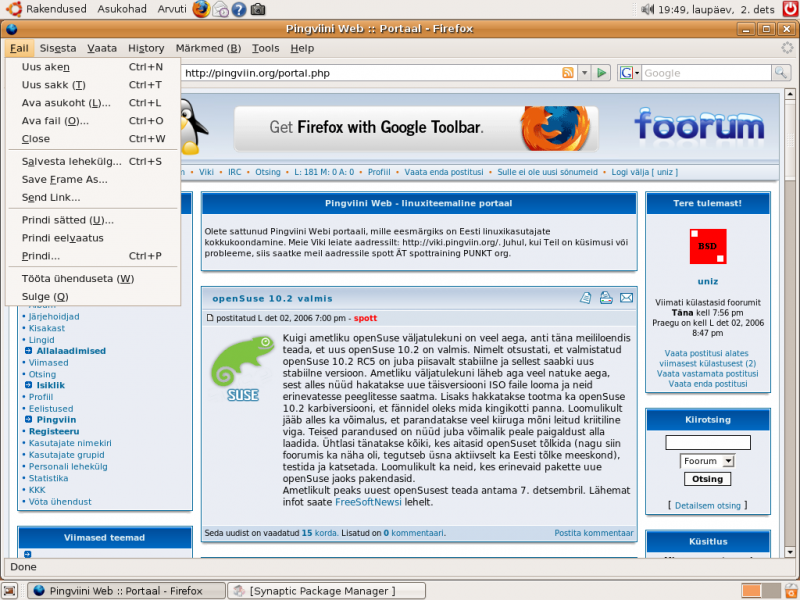
Task: Click the envelope icon in openSuse post header
Action: click(626, 298)
